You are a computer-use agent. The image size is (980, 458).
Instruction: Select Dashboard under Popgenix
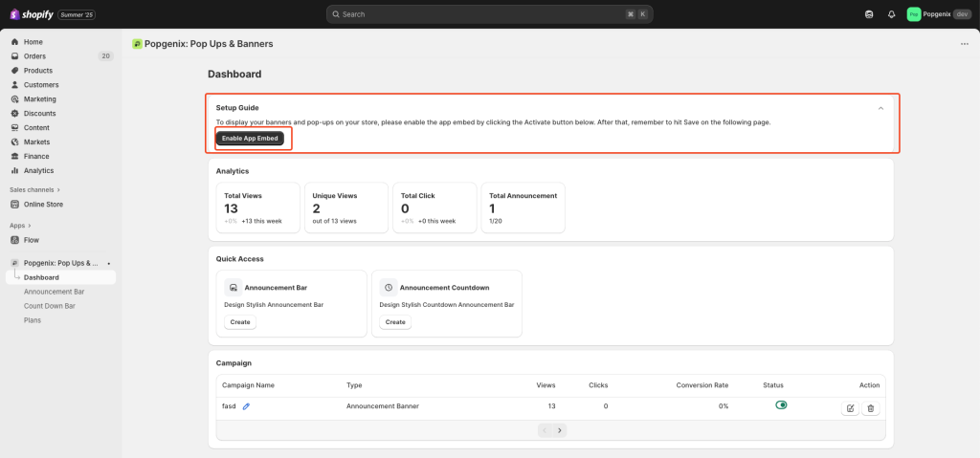click(x=60, y=277)
